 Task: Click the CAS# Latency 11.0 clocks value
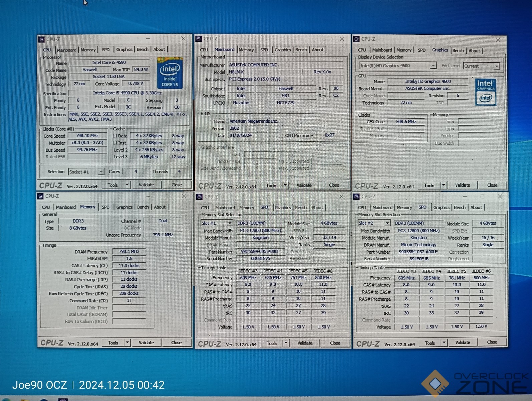point(129,266)
